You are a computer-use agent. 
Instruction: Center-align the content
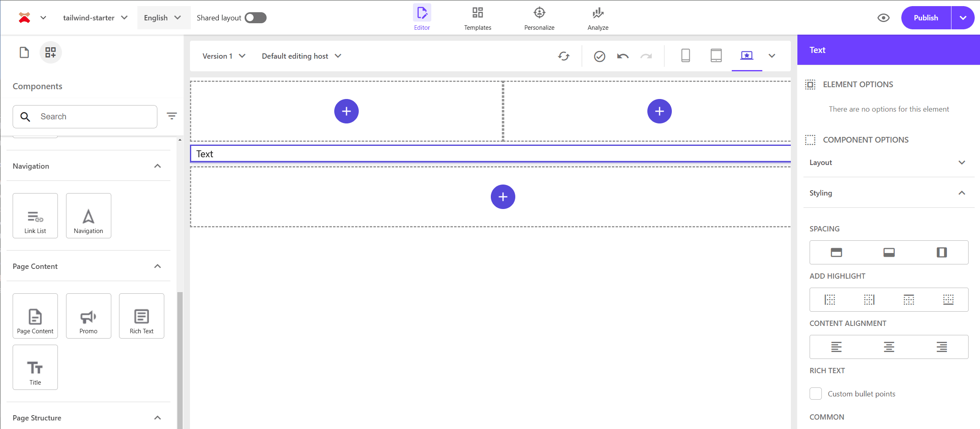coord(889,347)
